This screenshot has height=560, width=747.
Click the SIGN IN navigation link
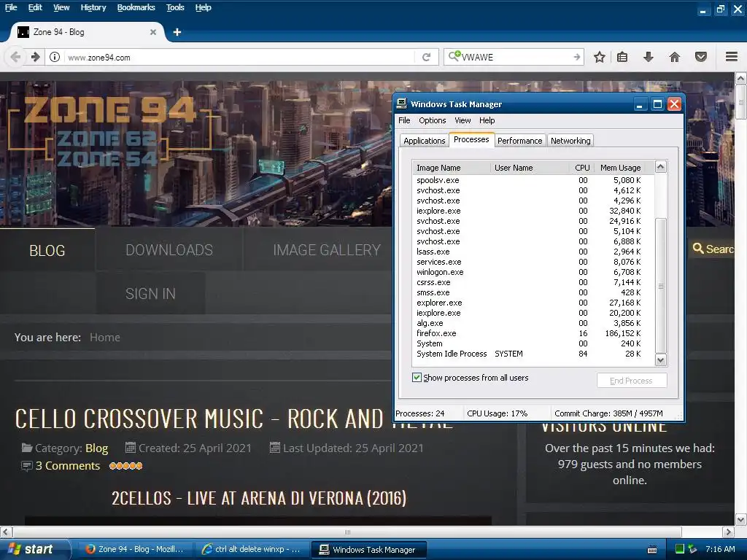tap(150, 294)
